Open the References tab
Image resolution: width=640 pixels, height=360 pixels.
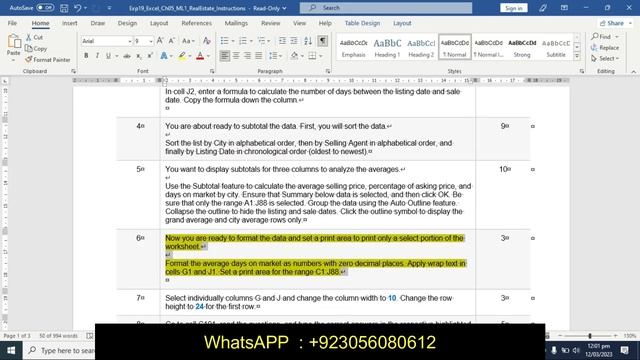click(196, 23)
